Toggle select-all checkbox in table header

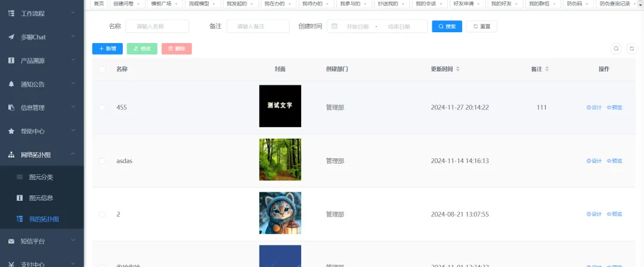tap(103, 69)
